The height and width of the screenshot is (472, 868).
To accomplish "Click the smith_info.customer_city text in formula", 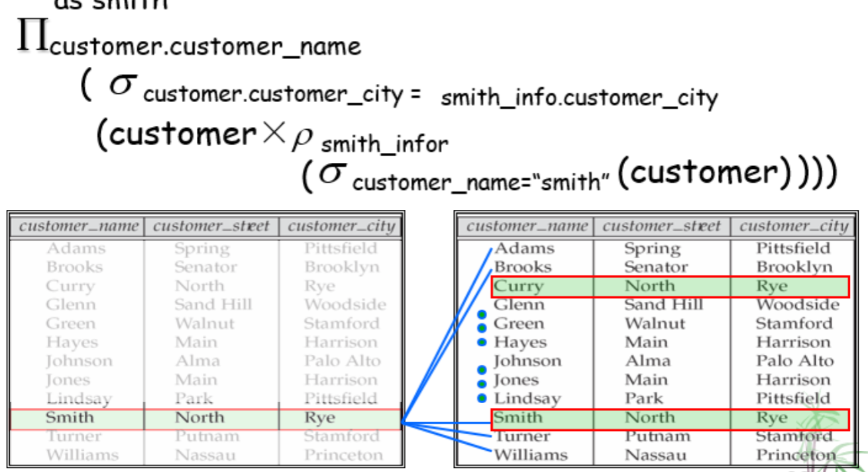I will (x=578, y=99).
